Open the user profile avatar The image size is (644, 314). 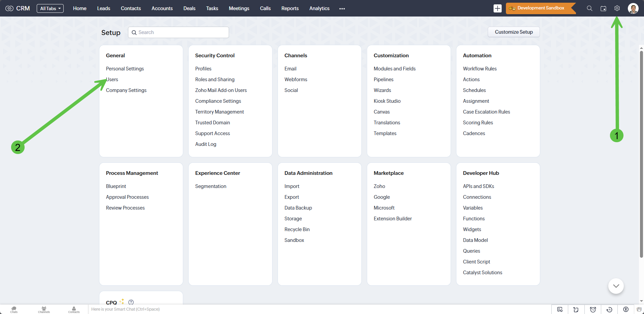633,8
